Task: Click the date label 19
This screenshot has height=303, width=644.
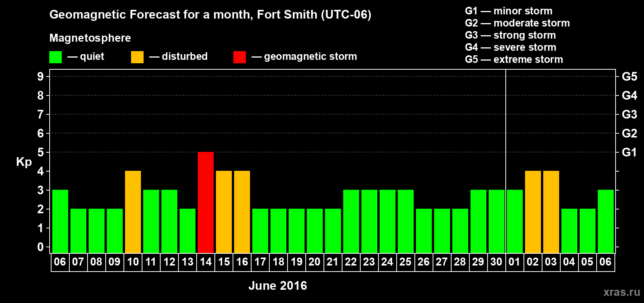Action: (x=297, y=262)
